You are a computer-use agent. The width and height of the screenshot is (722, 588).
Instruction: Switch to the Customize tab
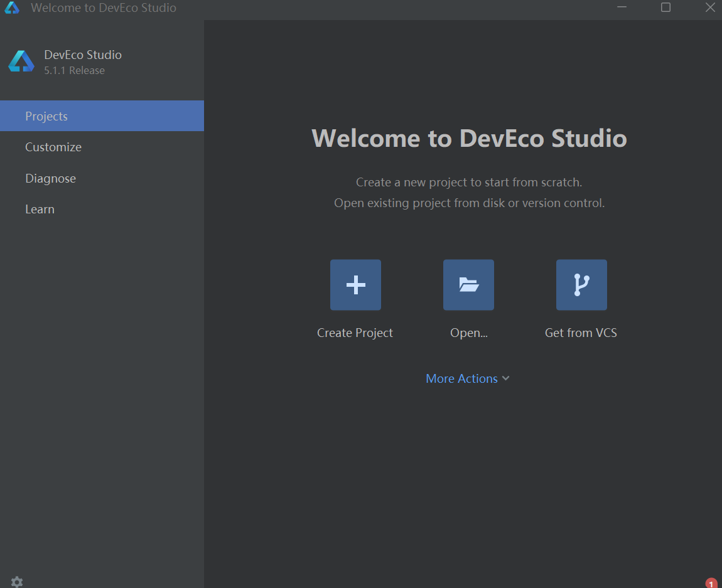tap(102, 147)
